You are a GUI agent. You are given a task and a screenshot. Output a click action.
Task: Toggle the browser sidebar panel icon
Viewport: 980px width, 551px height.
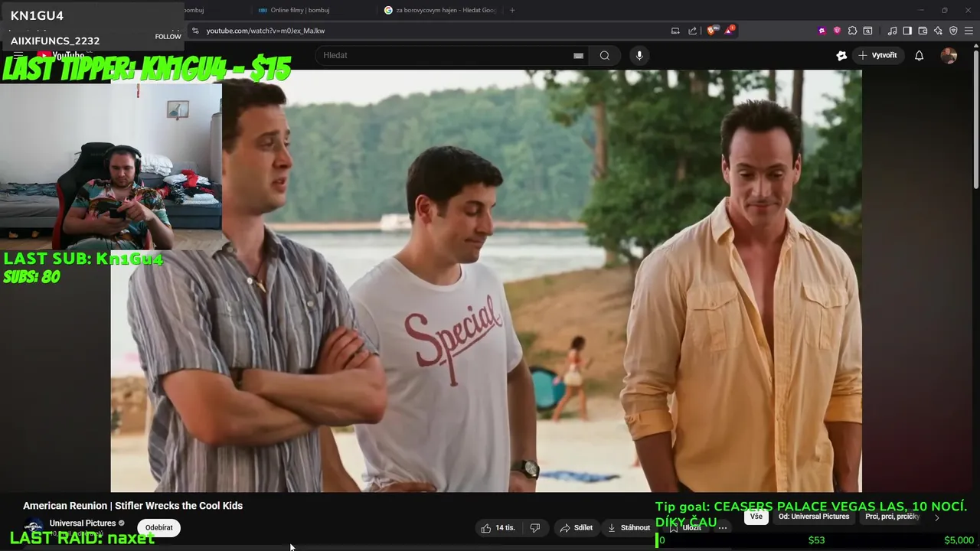907,31
